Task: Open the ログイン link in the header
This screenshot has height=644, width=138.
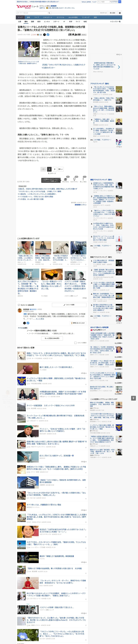Action: point(42,8)
